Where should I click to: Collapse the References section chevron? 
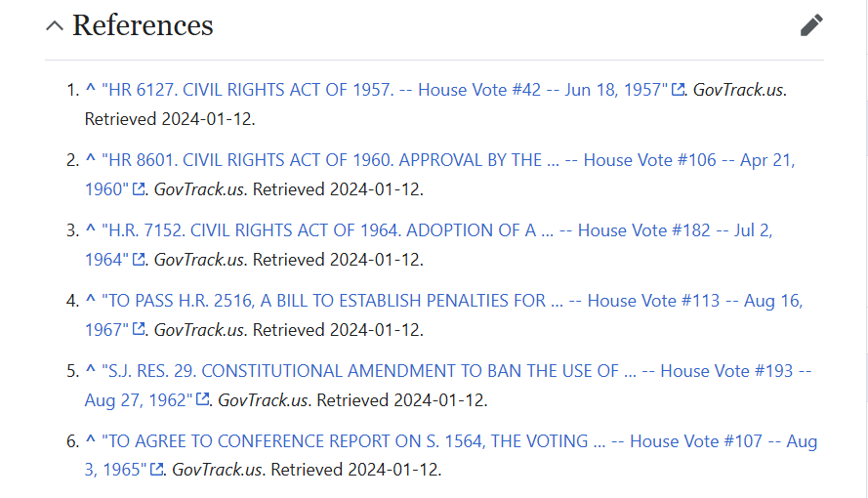(55, 26)
